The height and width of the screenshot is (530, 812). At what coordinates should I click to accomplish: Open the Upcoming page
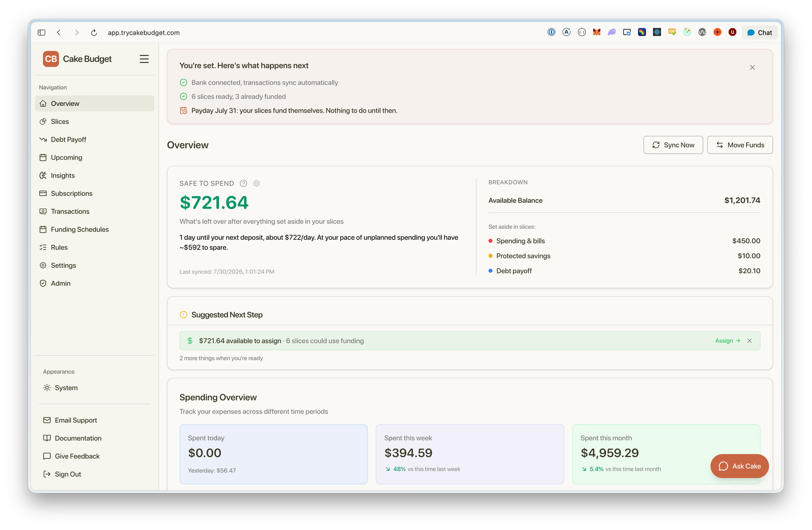coord(94,157)
